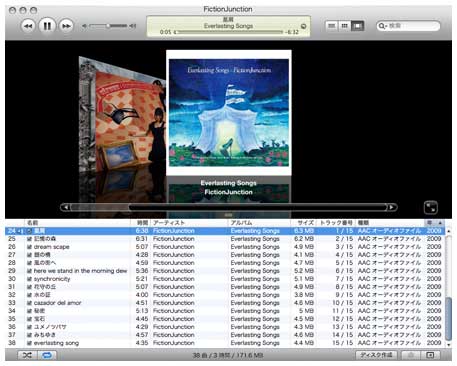The image size is (457, 366).
Task: Sort by the トラック番号 column header
Action: pos(336,223)
